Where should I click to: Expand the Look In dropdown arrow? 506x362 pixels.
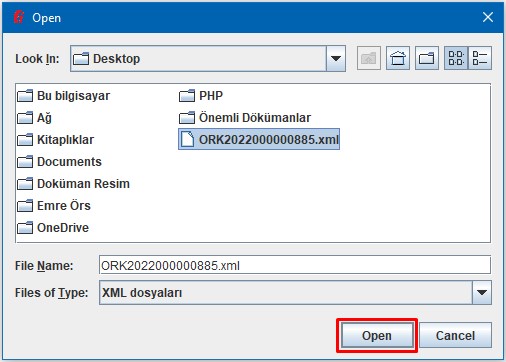tap(336, 59)
